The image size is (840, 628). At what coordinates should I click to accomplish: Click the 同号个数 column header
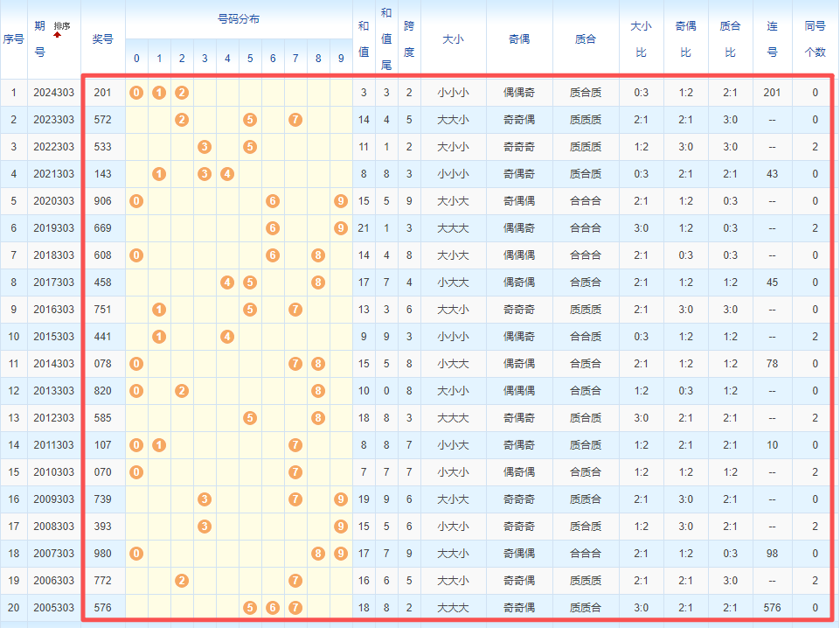pyautogui.click(x=815, y=39)
